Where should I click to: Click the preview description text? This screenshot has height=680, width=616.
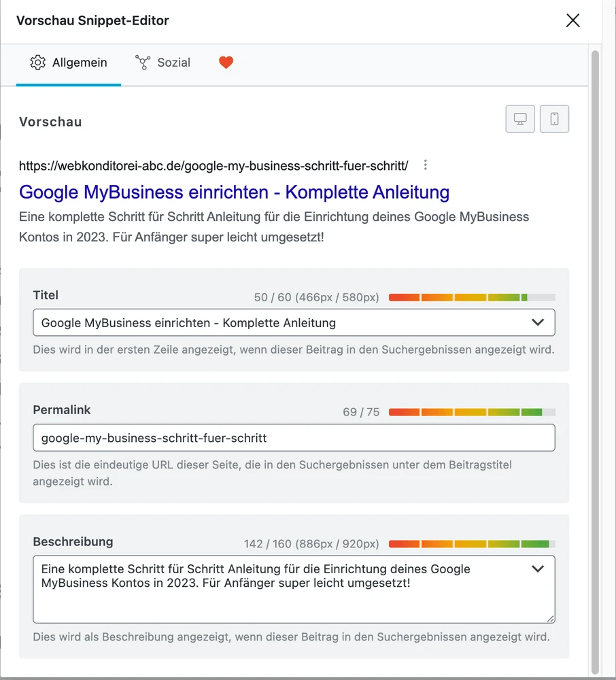point(274,227)
